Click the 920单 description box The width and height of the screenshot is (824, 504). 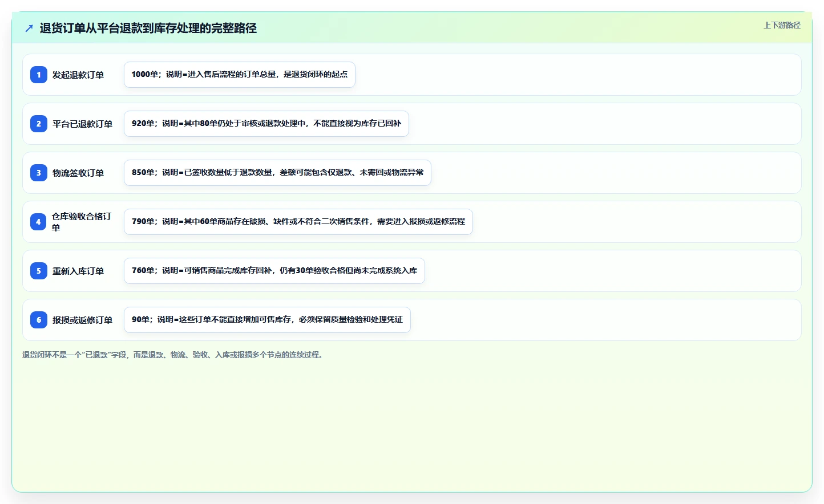(266, 124)
